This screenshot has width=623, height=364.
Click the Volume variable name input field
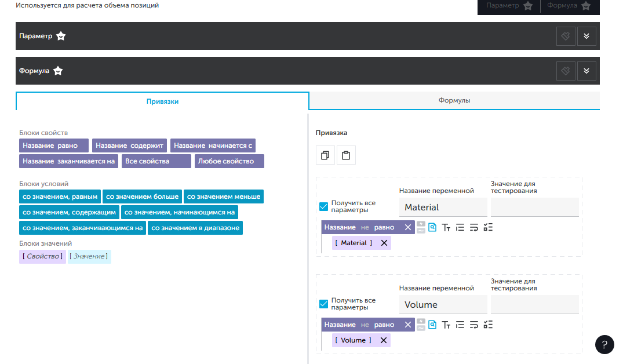coord(443,304)
